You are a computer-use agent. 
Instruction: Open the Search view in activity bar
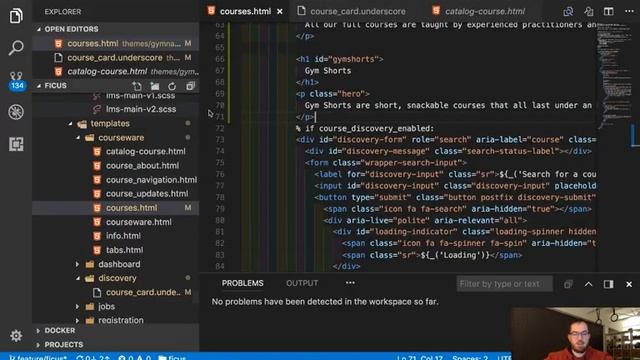[16, 48]
